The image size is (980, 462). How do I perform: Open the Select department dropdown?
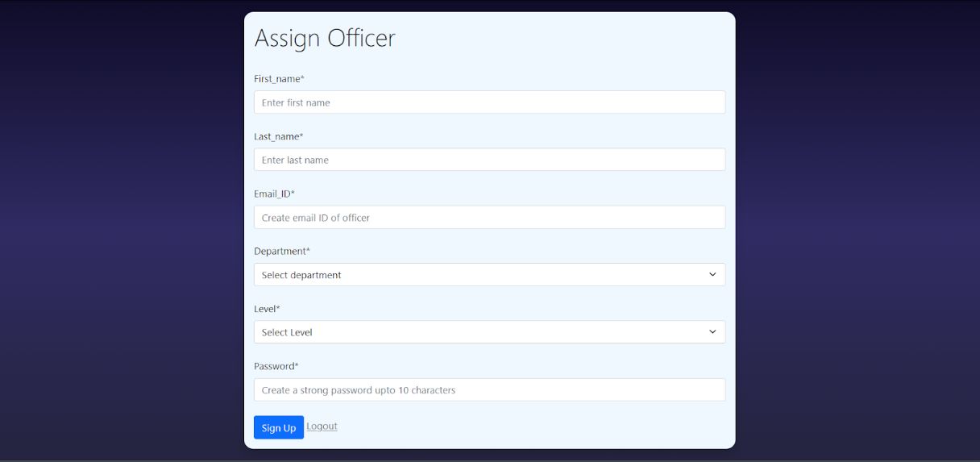point(489,275)
